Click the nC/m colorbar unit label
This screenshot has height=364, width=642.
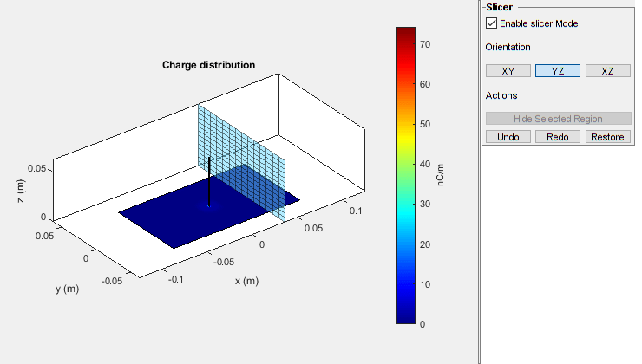click(x=442, y=175)
